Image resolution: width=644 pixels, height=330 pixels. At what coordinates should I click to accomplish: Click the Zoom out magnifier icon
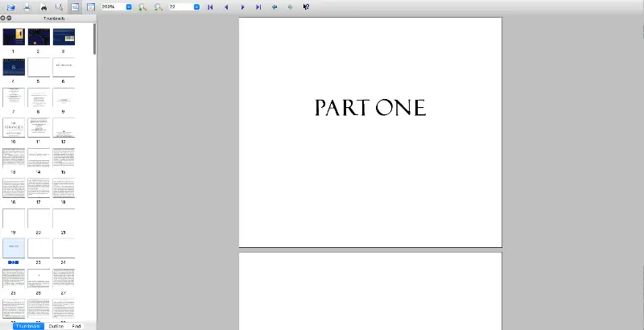[159, 6]
